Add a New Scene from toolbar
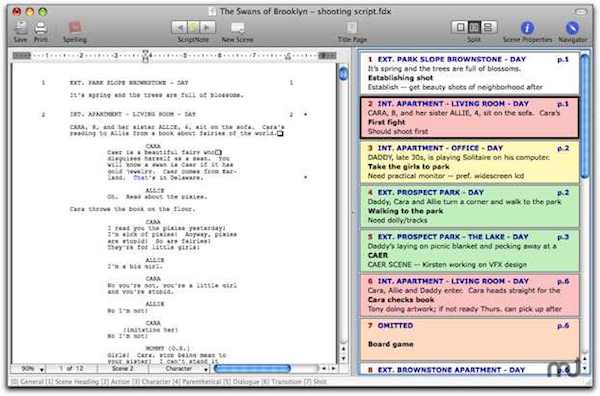 (237, 28)
